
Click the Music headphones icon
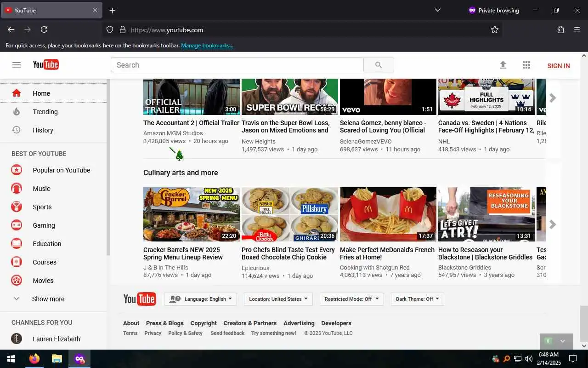tap(17, 188)
